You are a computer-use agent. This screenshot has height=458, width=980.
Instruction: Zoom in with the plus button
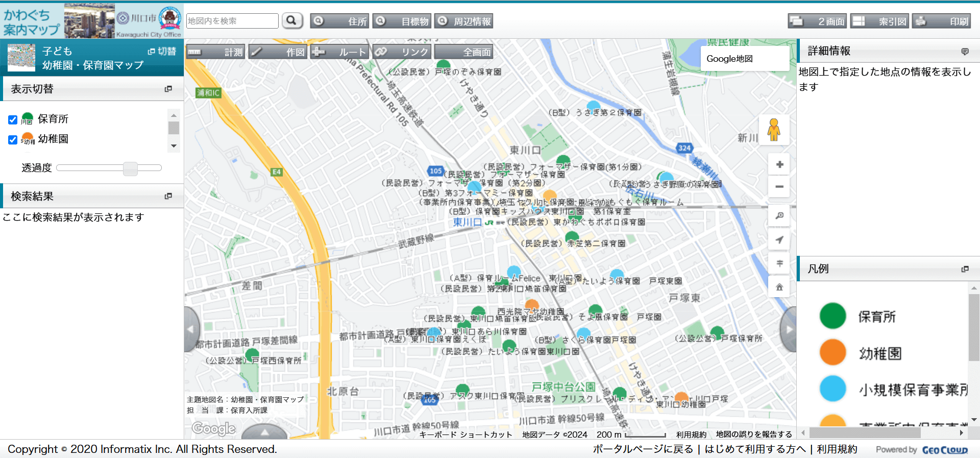coord(779,164)
